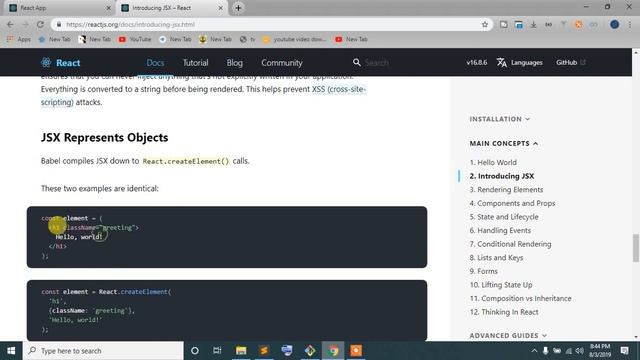
Task: Switch to Chrome in taskbar
Action: click(x=333, y=351)
